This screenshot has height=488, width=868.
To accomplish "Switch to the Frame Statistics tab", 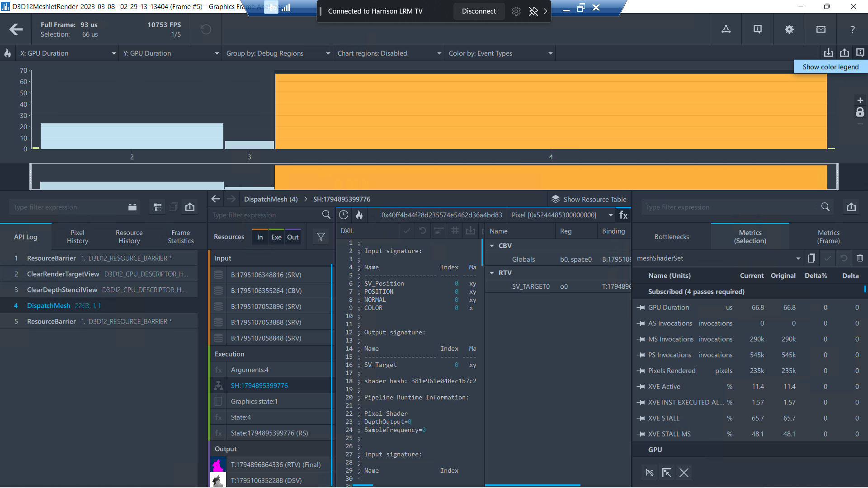I will pyautogui.click(x=181, y=237).
